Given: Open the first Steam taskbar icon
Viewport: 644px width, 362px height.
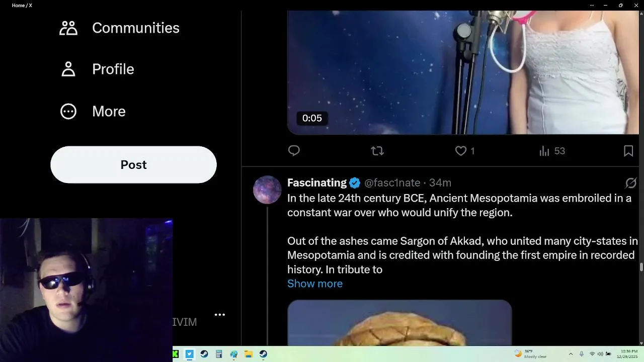Looking at the screenshot, I should [204, 354].
